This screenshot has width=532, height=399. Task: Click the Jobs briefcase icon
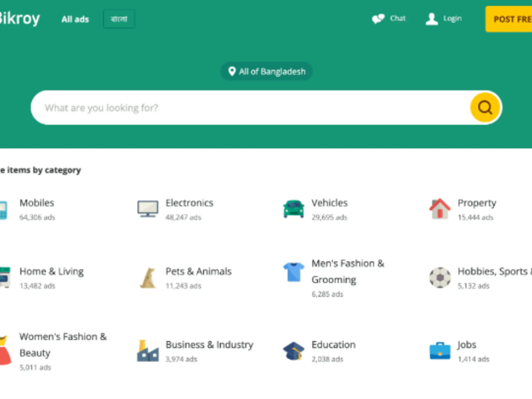pyautogui.click(x=440, y=350)
